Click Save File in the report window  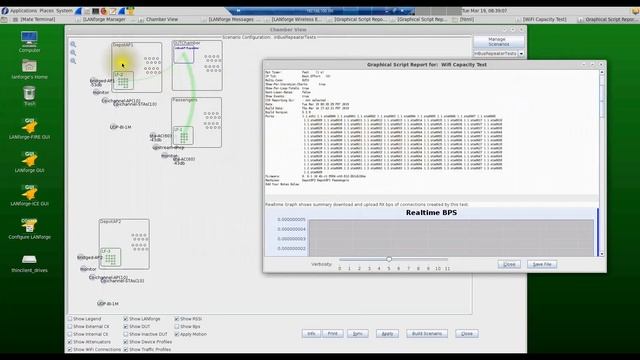point(542,264)
